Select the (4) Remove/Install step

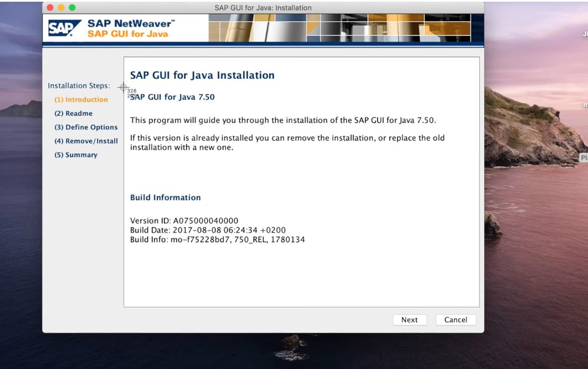point(86,141)
